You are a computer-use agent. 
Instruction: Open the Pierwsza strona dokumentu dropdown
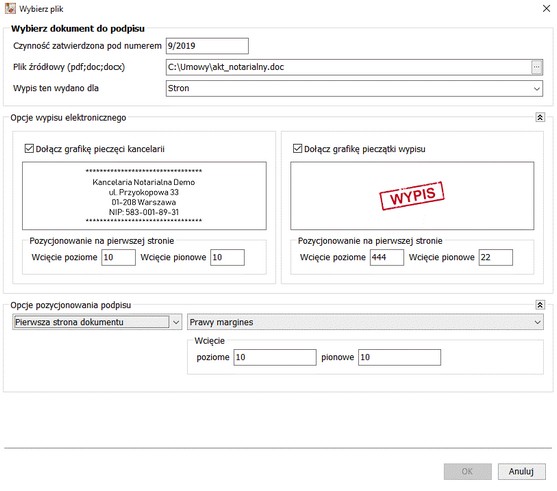point(97,322)
